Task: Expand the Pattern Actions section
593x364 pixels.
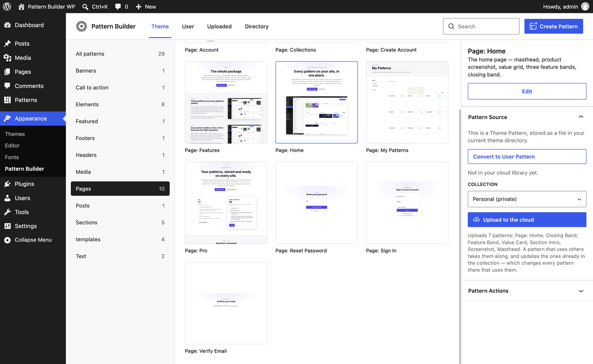Action: 527,291
